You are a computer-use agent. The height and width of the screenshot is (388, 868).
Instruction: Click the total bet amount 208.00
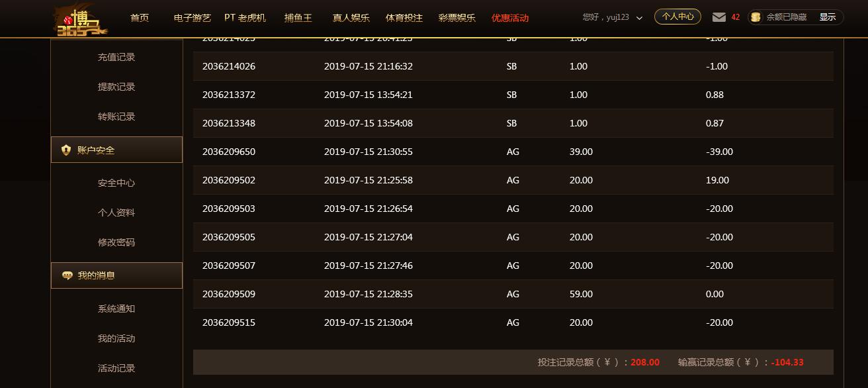pyautogui.click(x=645, y=362)
